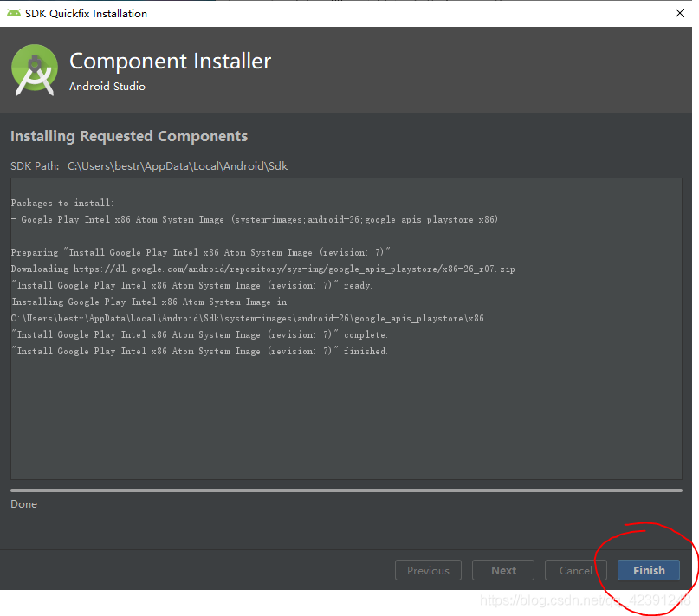Click the Finish button
The image size is (699, 616).
pos(648,570)
